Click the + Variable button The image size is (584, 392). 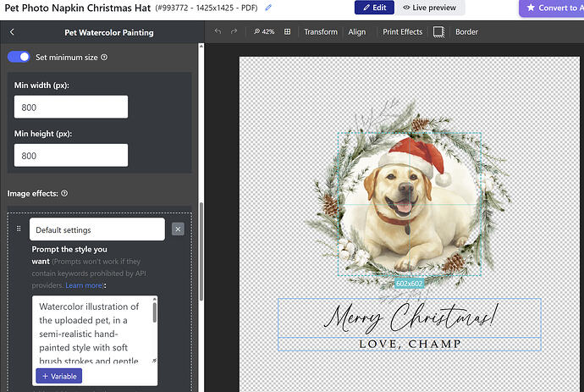point(59,376)
